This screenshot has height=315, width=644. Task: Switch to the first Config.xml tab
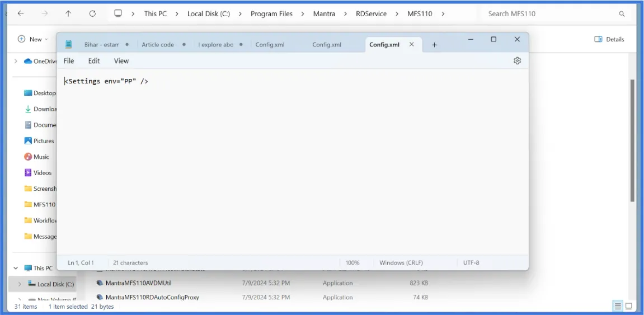270,44
